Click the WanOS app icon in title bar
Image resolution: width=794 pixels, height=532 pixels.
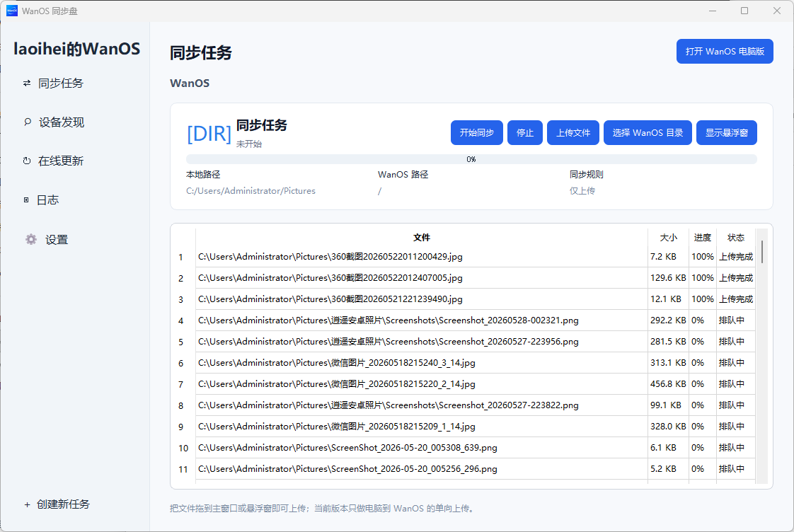[11, 11]
